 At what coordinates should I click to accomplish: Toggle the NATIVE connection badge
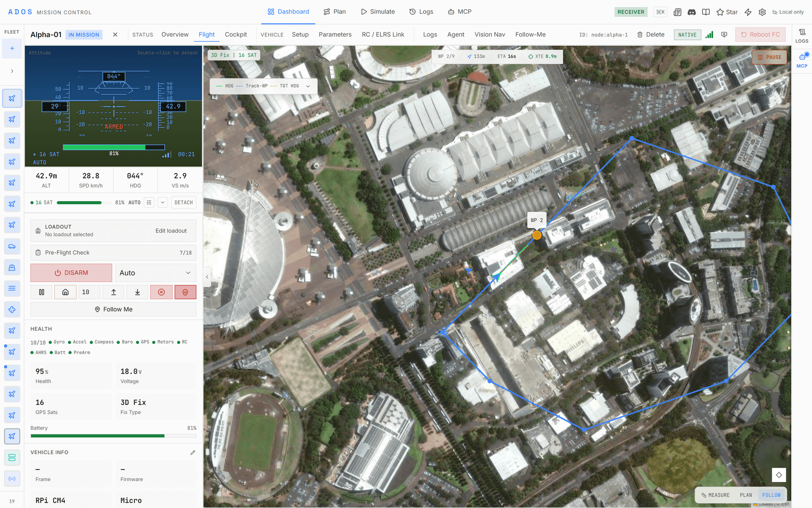[x=687, y=35]
